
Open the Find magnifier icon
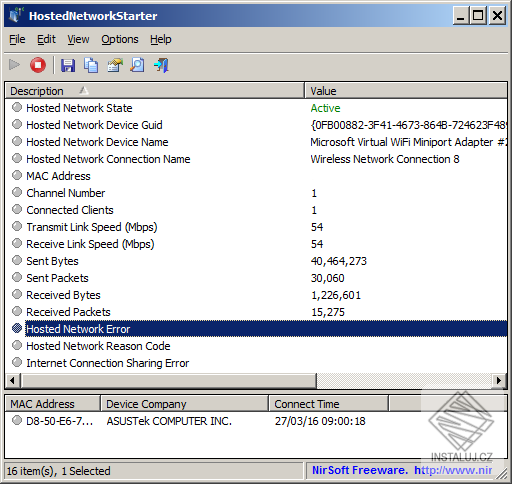pos(137,65)
